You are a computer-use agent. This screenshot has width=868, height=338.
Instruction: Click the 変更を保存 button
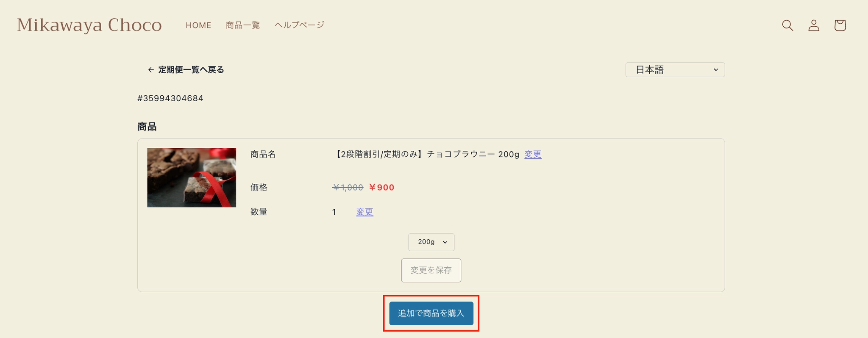(431, 270)
